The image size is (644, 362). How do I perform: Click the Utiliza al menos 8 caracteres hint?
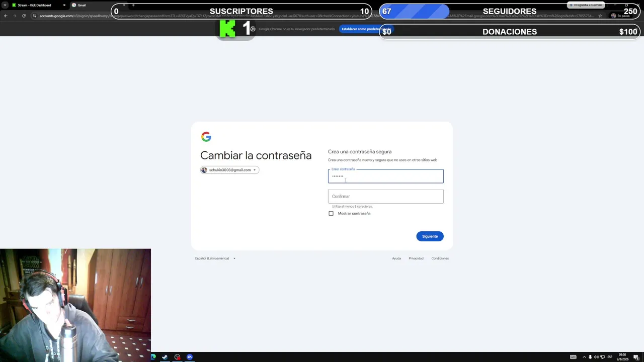[352, 206]
